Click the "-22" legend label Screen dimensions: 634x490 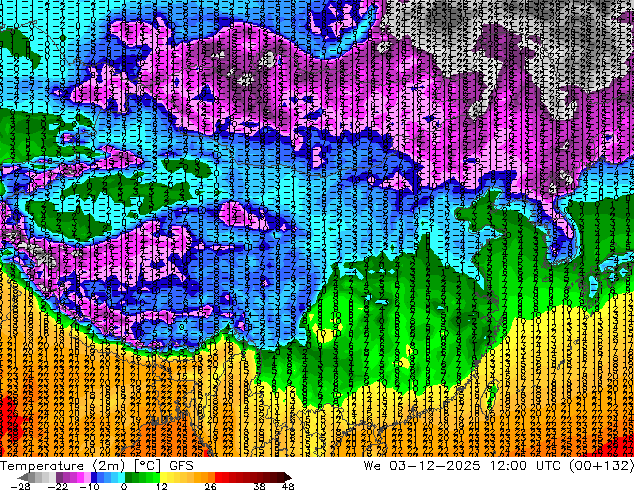coord(58,486)
